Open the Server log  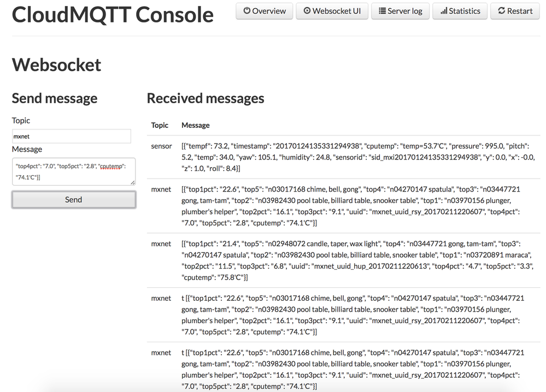coord(400,10)
